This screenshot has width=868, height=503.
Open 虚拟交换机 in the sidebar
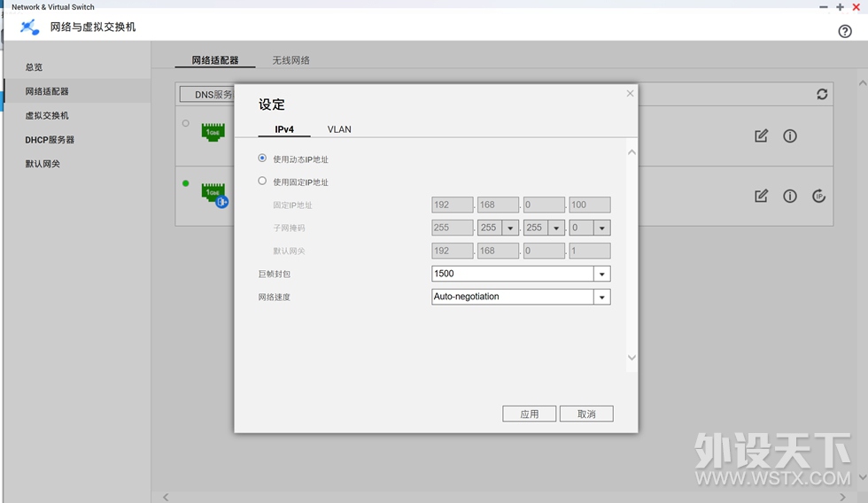pyautogui.click(x=47, y=116)
